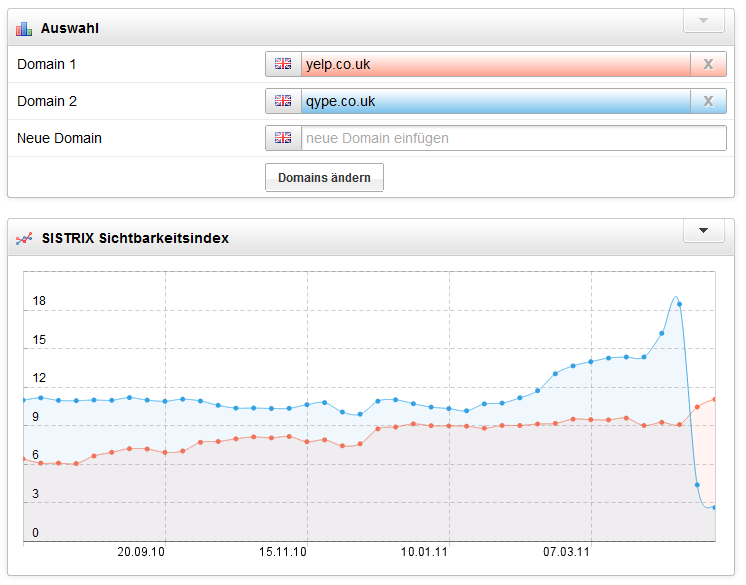Click UK flag in Neue Domain row
746x585 pixels.
pos(283,138)
